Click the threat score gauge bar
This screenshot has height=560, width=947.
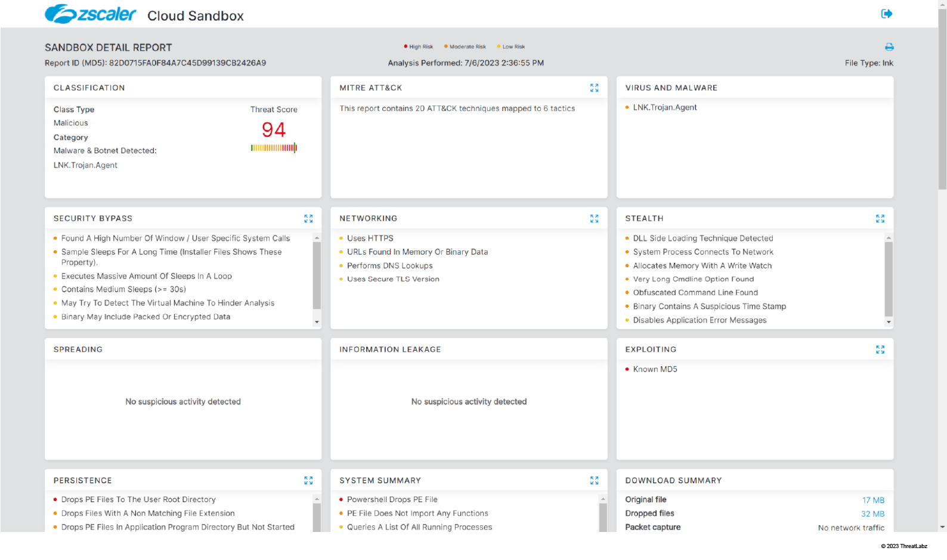pos(274,148)
